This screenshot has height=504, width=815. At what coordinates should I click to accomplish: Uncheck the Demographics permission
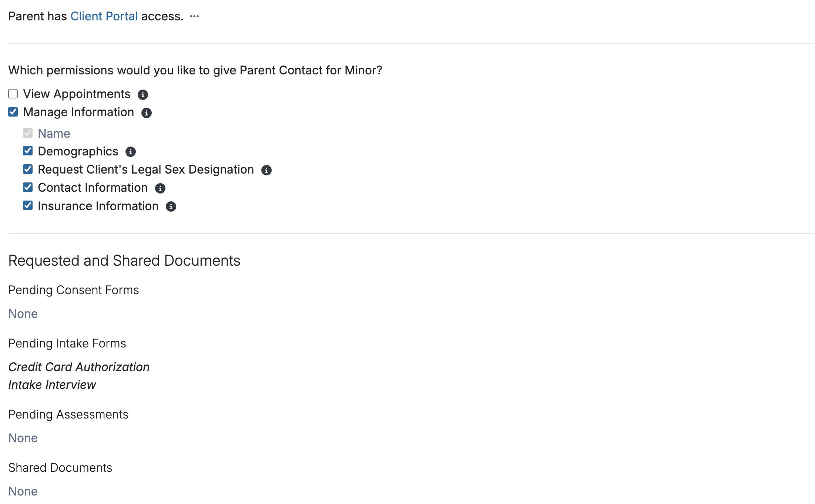tap(28, 151)
